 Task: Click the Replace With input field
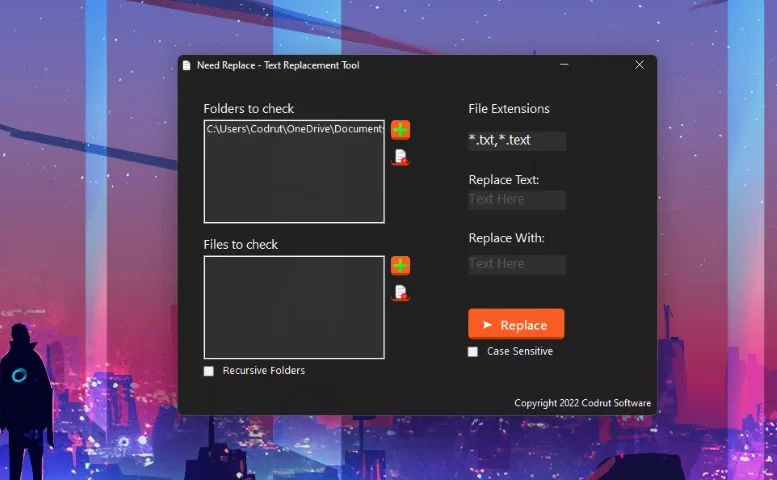[517, 265]
